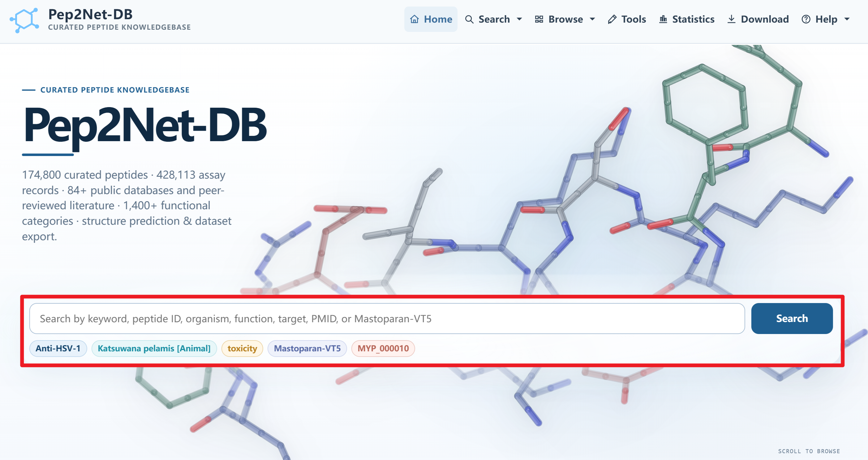
Task: Click the pencil icon beside Tools
Action: tap(612, 19)
